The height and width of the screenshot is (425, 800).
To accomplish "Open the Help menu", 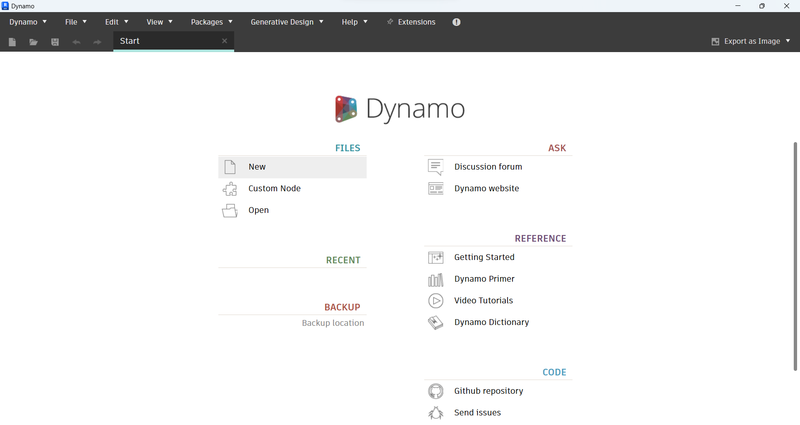I will coord(355,22).
